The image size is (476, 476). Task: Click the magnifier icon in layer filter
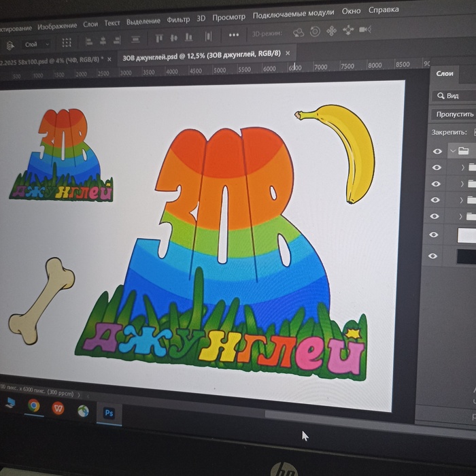[441, 96]
